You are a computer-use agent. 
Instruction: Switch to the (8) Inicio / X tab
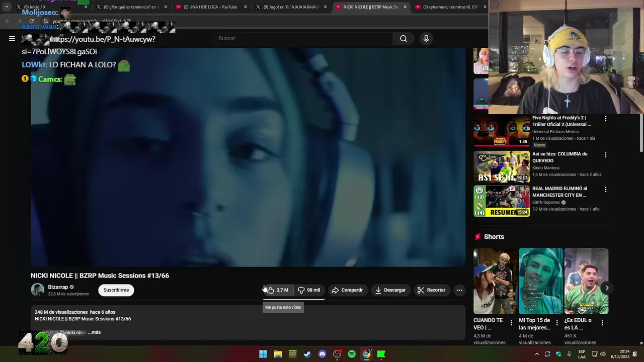(50, 7)
